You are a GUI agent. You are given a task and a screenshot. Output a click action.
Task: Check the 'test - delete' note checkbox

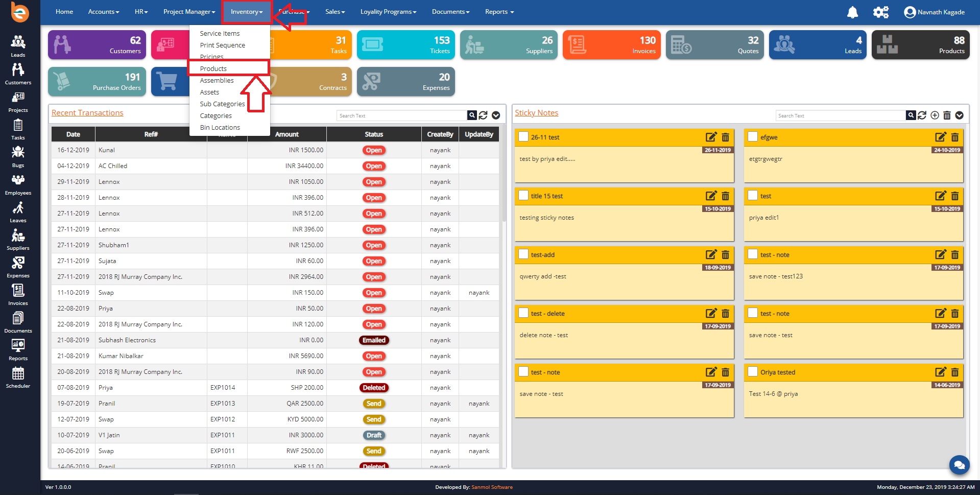coord(523,313)
